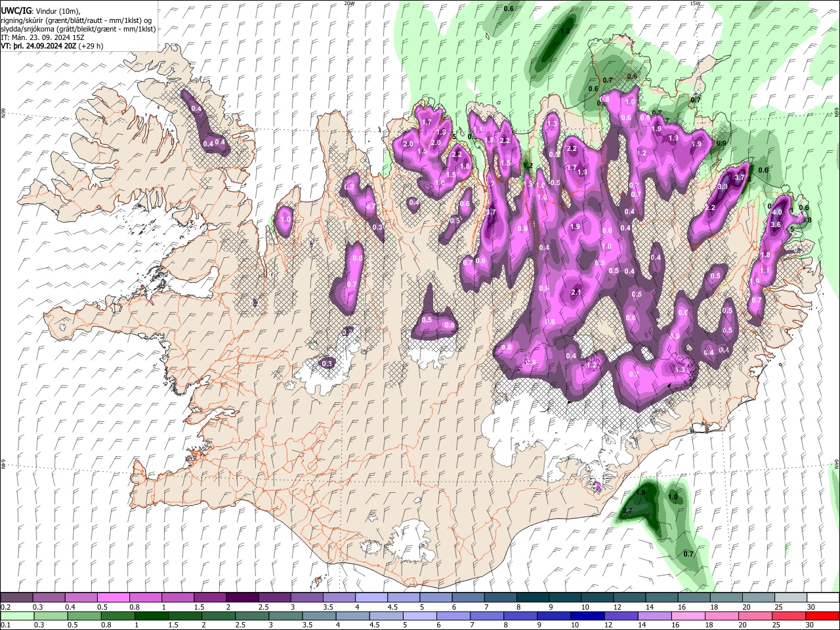Click the 0.1 label starting the rain scale
840x630 pixels.
(x=5, y=625)
